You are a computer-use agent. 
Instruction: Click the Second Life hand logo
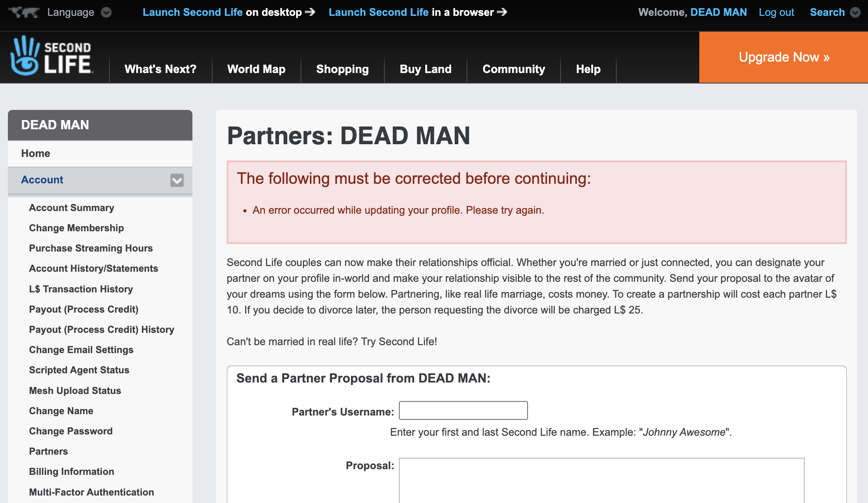[x=51, y=56]
